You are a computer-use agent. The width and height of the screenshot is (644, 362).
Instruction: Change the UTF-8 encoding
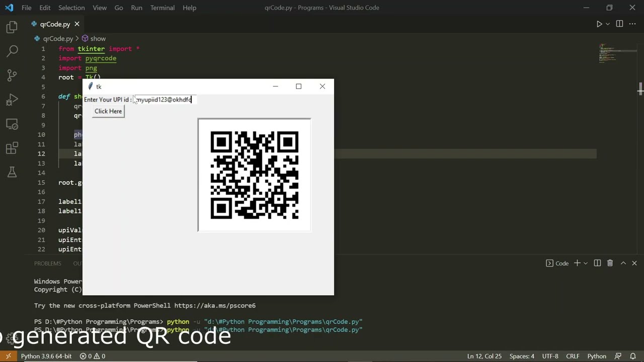click(x=550, y=356)
